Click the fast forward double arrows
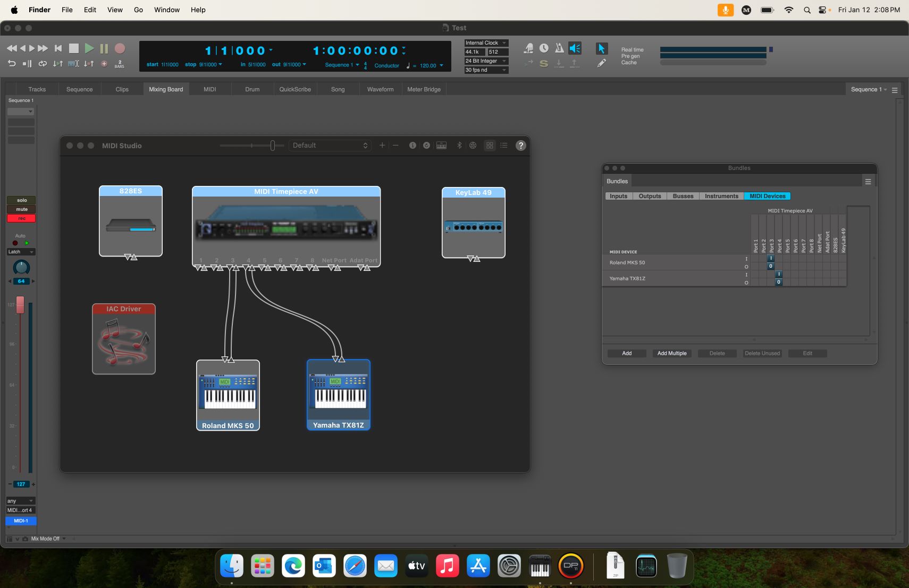Screen dimensions: 909x588 (x=43, y=48)
